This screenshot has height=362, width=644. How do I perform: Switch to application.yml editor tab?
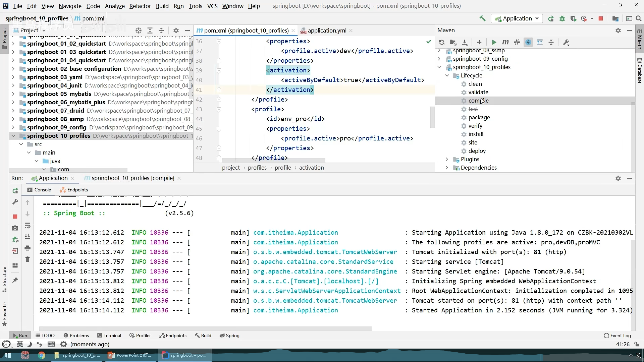click(x=327, y=31)
